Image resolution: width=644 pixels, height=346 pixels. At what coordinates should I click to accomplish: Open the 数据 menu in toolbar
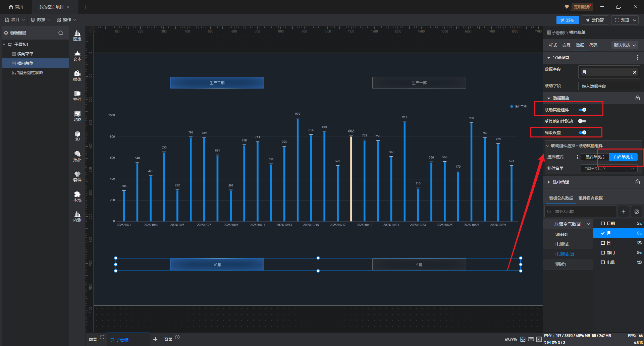coord(41,20)
